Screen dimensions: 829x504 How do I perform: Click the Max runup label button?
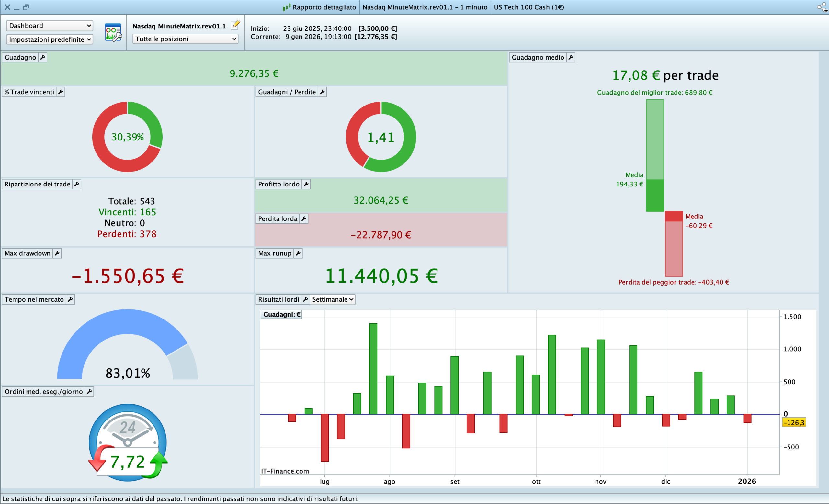(275, 253)
